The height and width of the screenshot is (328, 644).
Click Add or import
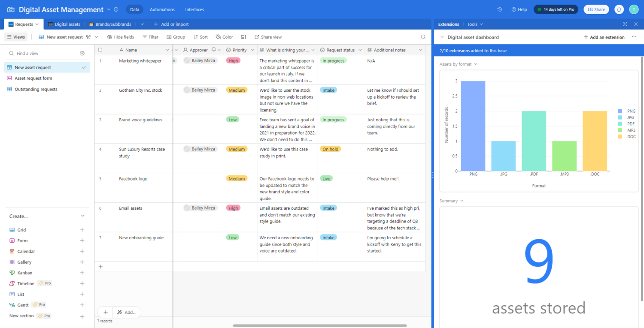(x=171, y=24)
